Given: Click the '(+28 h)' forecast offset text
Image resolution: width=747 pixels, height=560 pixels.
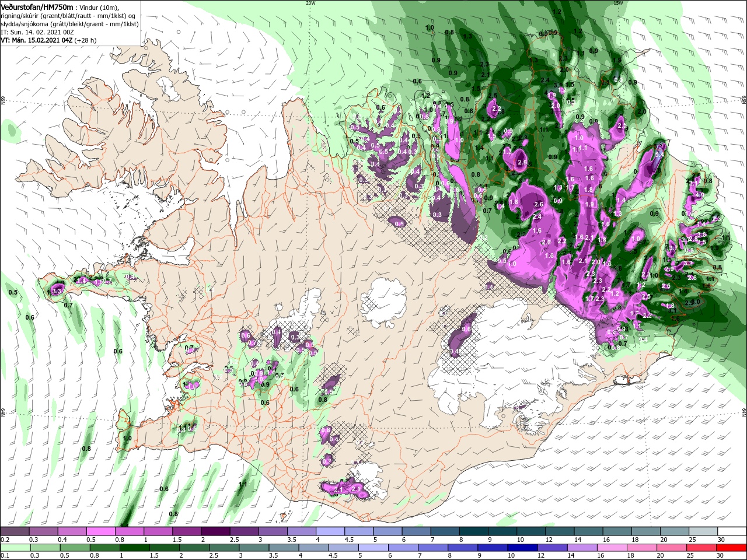Looking at the screenshot, I should pyautogui.click(x=85, y=40).
